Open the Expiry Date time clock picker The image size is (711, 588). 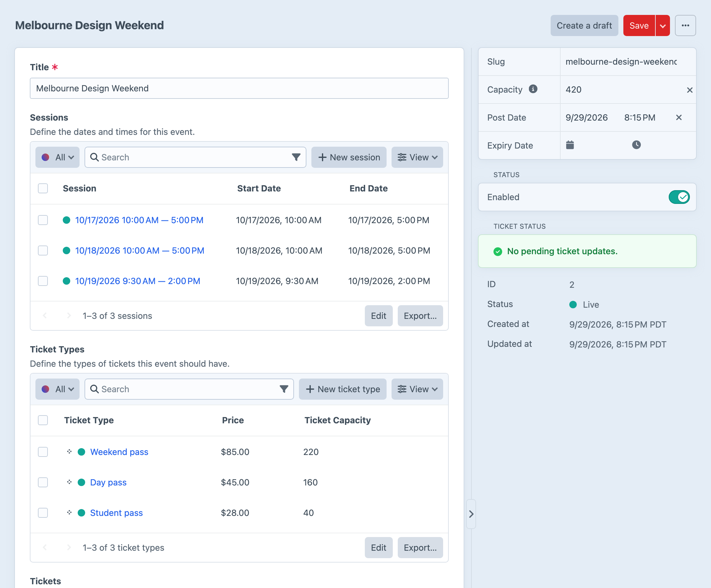(636, 145)
